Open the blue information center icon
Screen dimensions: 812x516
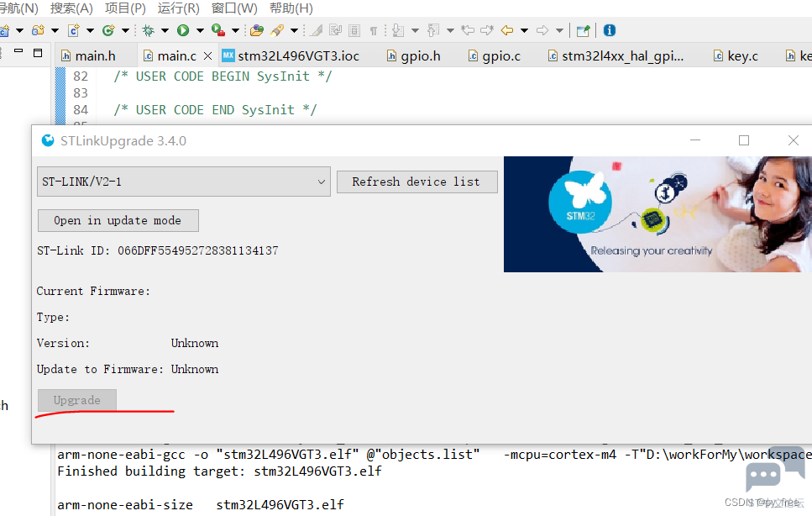pyautogui.click(x=610, y=30)
